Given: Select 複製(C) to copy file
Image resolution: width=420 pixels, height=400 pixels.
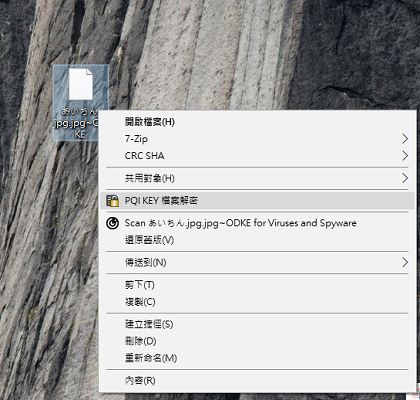Looking at the screenshot, I should (257, 302).
